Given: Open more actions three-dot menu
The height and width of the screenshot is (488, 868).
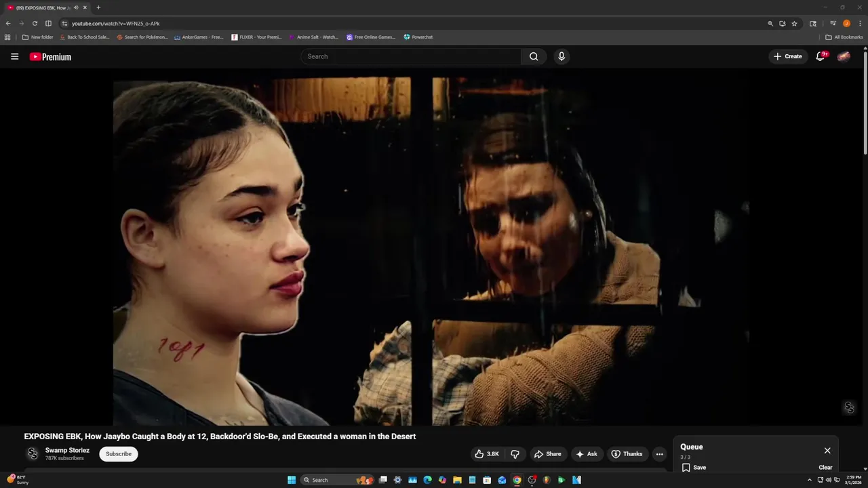Looking at the screenshot, I should click(x=659, y=454).
